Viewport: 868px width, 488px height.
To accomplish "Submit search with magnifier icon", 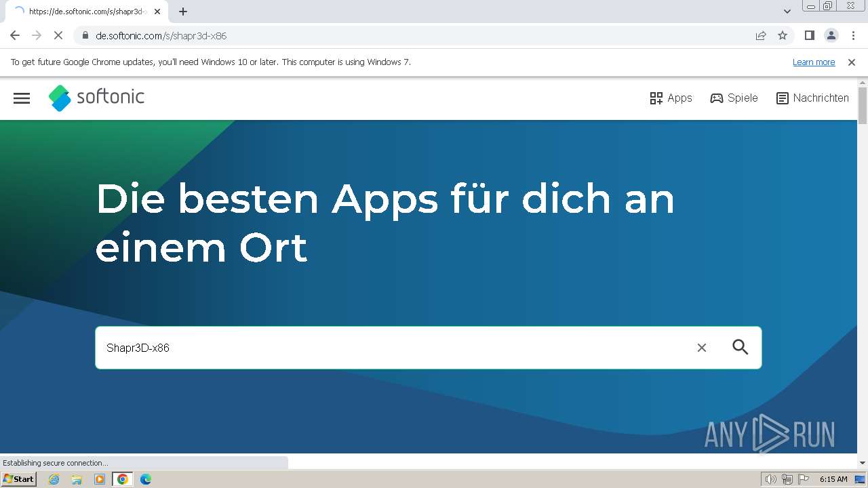I will [x=741, y=347].
